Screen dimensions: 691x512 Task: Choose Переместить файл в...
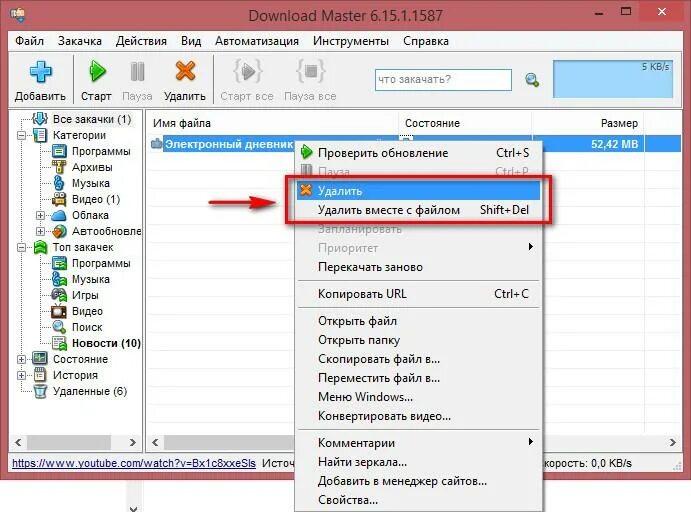(418, 378)
